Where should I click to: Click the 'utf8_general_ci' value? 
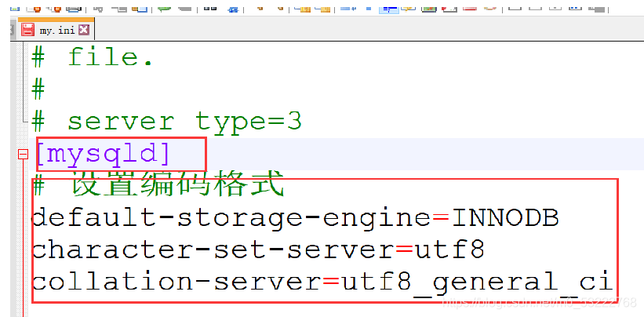point(478,283)
